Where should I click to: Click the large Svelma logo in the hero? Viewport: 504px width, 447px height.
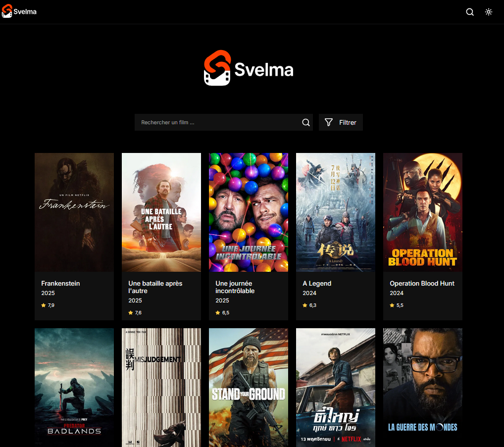coord(249,69)
